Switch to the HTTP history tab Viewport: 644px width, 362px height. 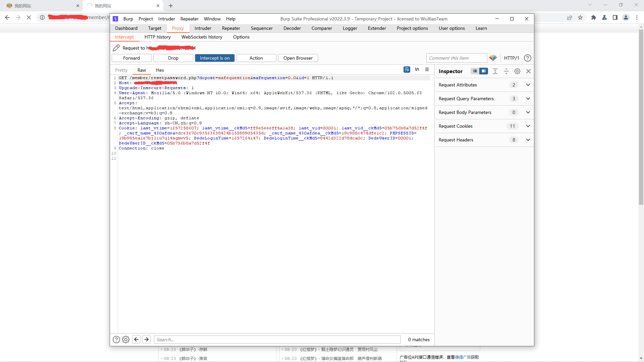click(157, 37)
